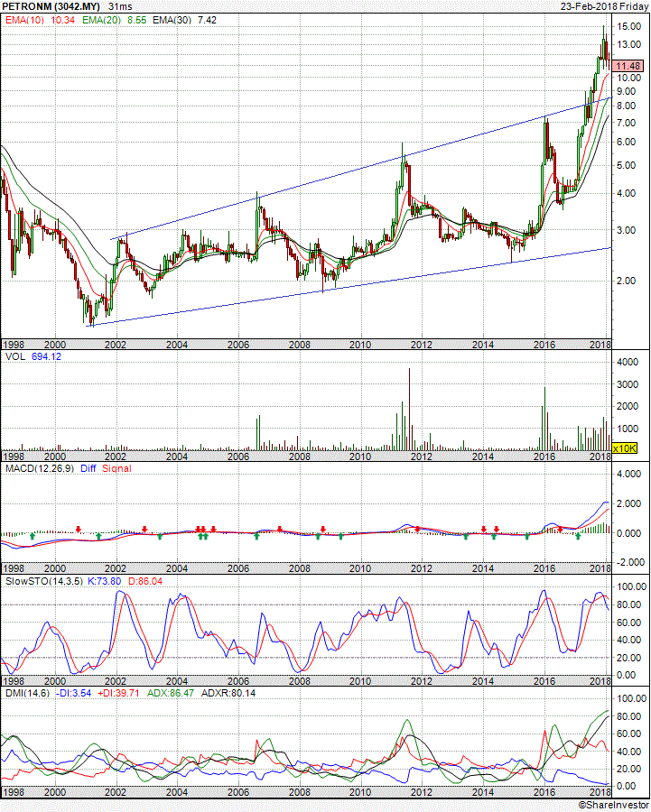Click the SlowSTO(14,3,5) indicator label
This screenshot has width=651, height=812.
point(43,581)
